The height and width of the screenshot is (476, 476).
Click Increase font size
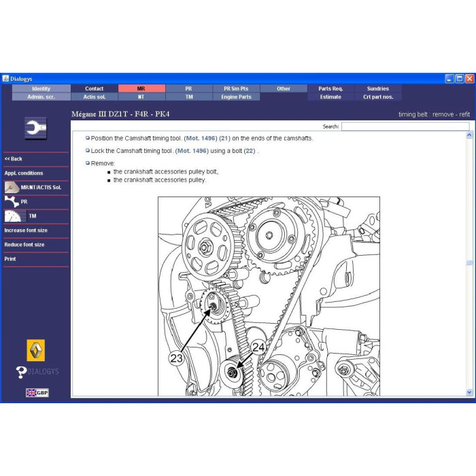[x=26, y=230]
